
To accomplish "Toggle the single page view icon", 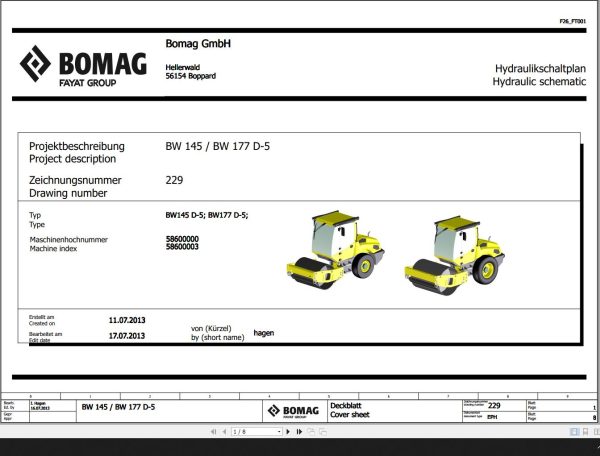I will pyautogui.click(x=574, y=432).
